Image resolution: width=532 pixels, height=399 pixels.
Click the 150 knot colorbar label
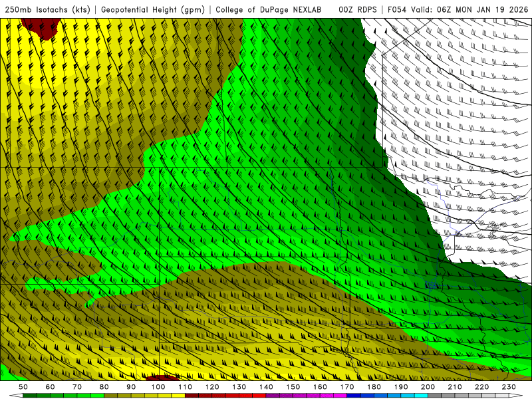(293, 387)
